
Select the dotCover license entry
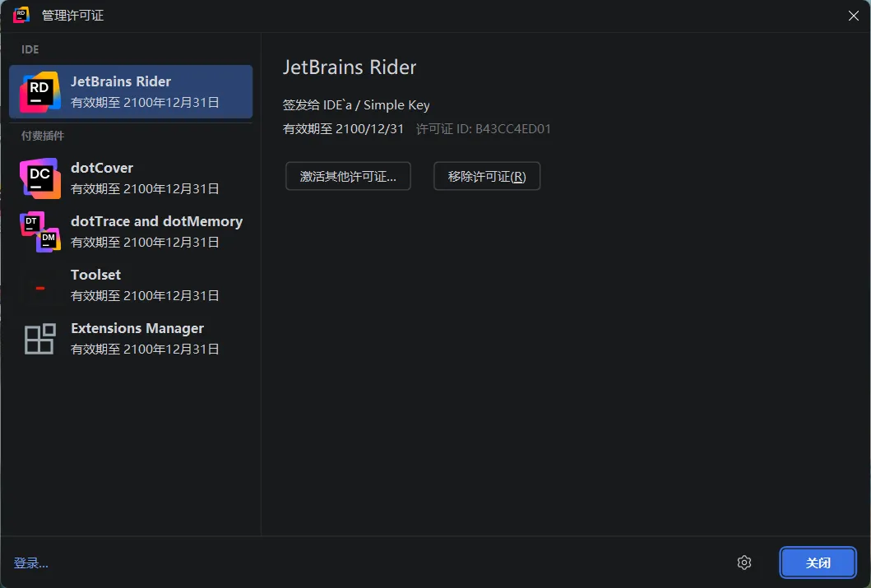tap(132, 178)
